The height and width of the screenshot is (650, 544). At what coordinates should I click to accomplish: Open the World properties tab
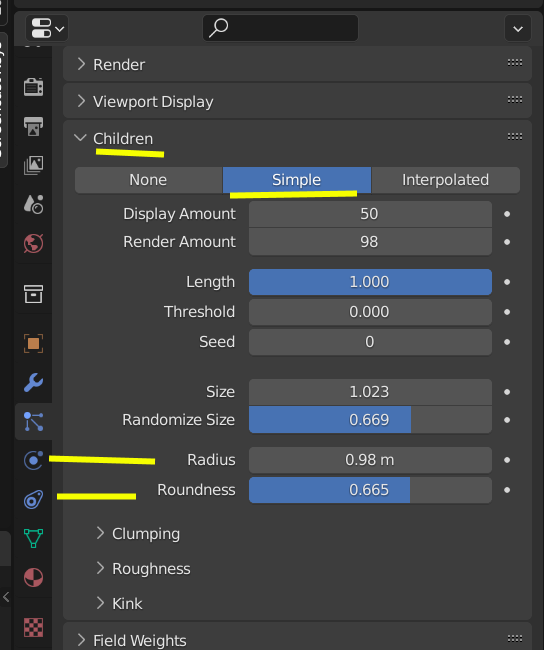(x=33, y=243)
